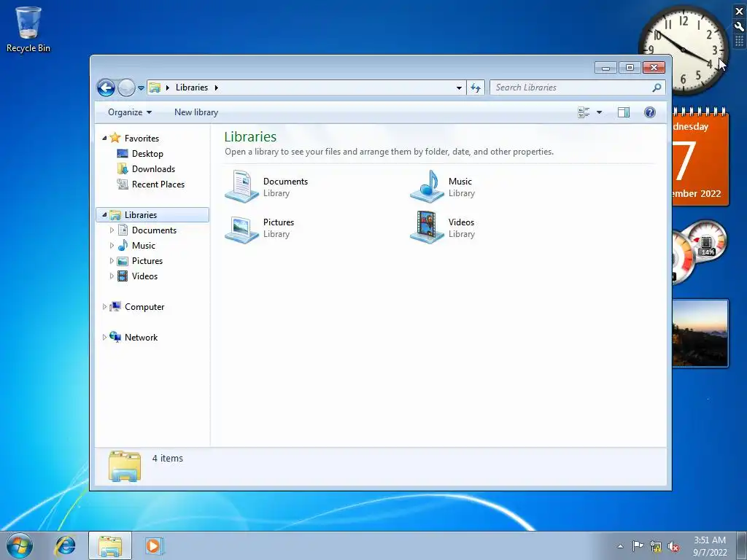Select the Documents library icon

tap(242, 187)
